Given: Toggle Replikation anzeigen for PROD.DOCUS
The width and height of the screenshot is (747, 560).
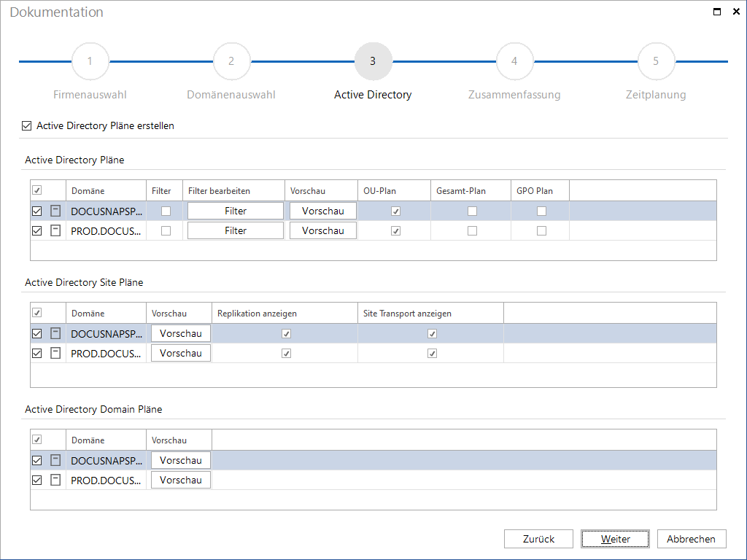Looking at the screenshot, I should pyautogui.click(x=286, y=353).
